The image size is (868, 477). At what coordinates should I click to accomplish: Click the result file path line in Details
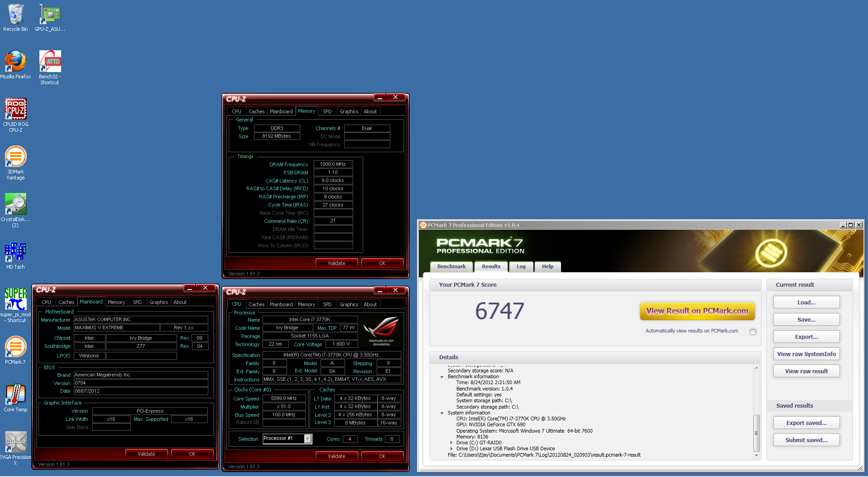[x=544, y=455]
